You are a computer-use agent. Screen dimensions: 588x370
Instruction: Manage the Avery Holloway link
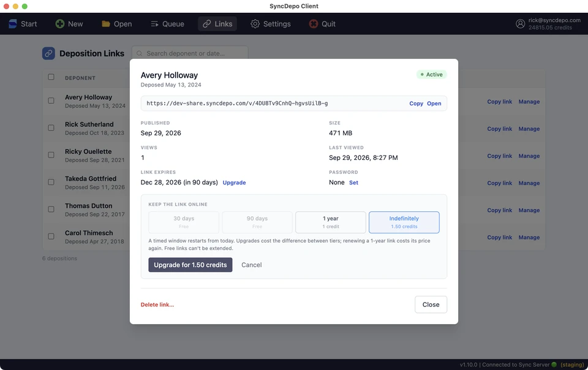click(529, 102)
